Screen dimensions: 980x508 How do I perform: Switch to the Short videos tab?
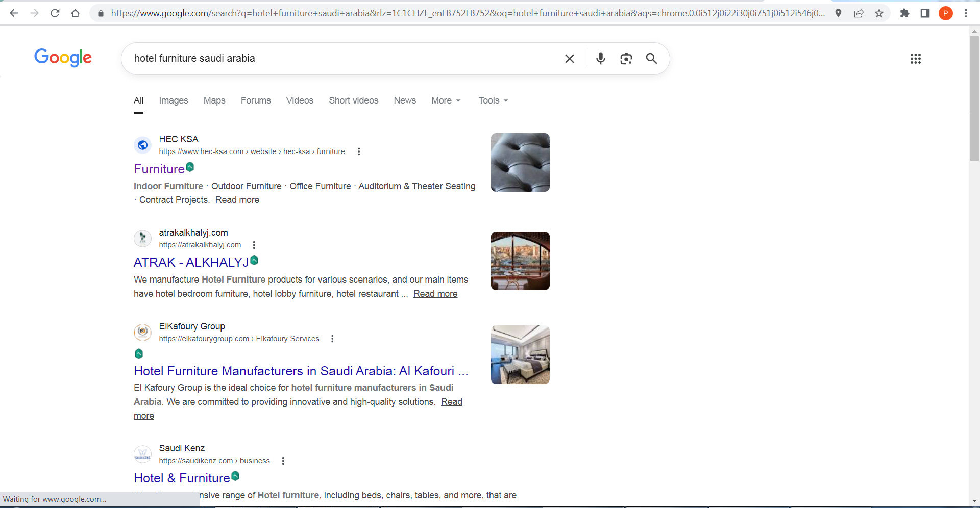pyautogui.click(x=354, y=100)
